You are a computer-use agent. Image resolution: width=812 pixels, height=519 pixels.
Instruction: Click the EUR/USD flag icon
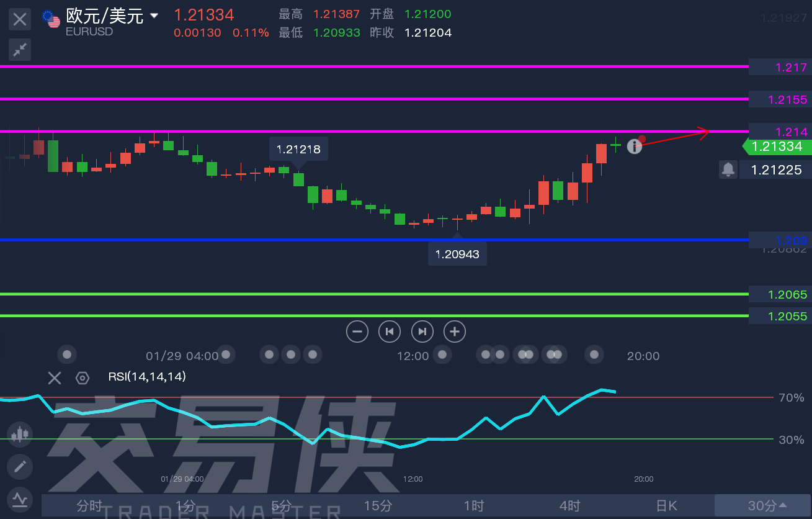pyautogui.click(x=51, y=19)
